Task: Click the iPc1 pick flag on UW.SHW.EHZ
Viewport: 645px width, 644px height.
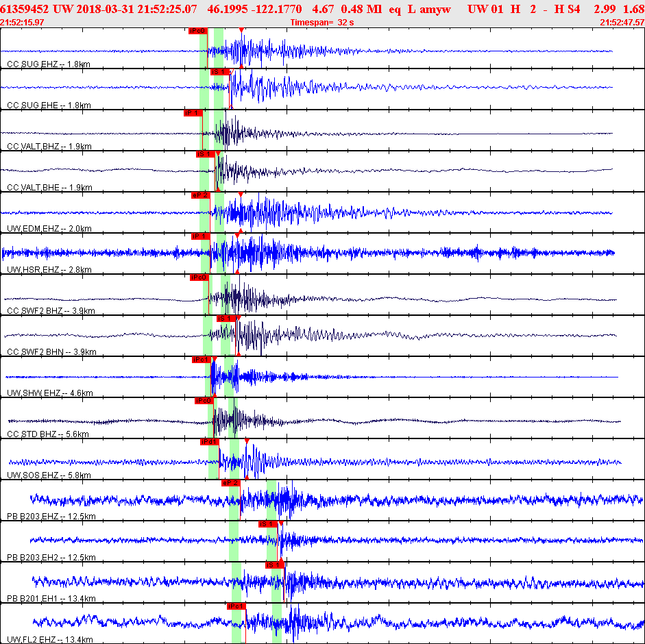Action: click(x=202, y=360)
